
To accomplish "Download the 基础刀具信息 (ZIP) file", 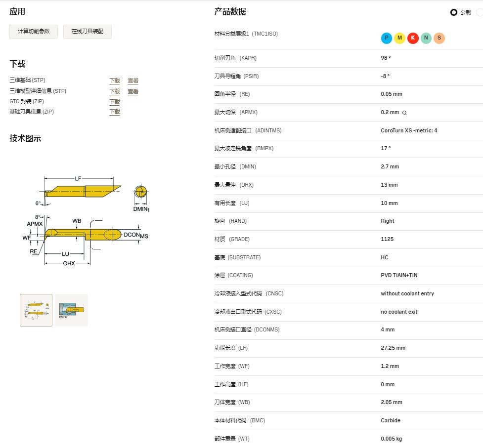I will (114, 112).
